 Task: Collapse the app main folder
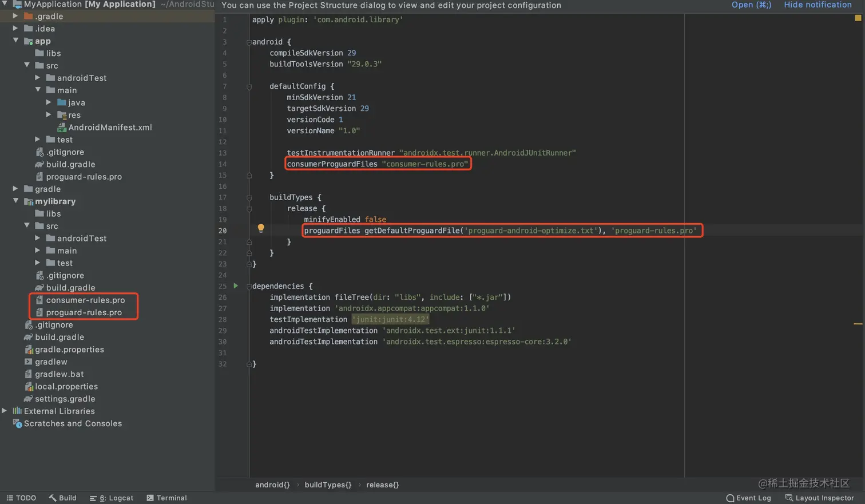[38, 90]
